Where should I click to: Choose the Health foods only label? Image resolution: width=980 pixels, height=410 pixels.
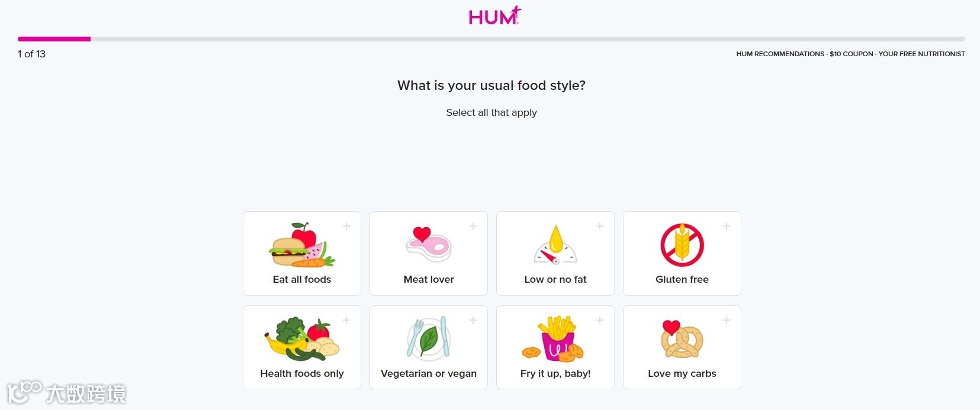pyautogui.click(x=302, y=373)
